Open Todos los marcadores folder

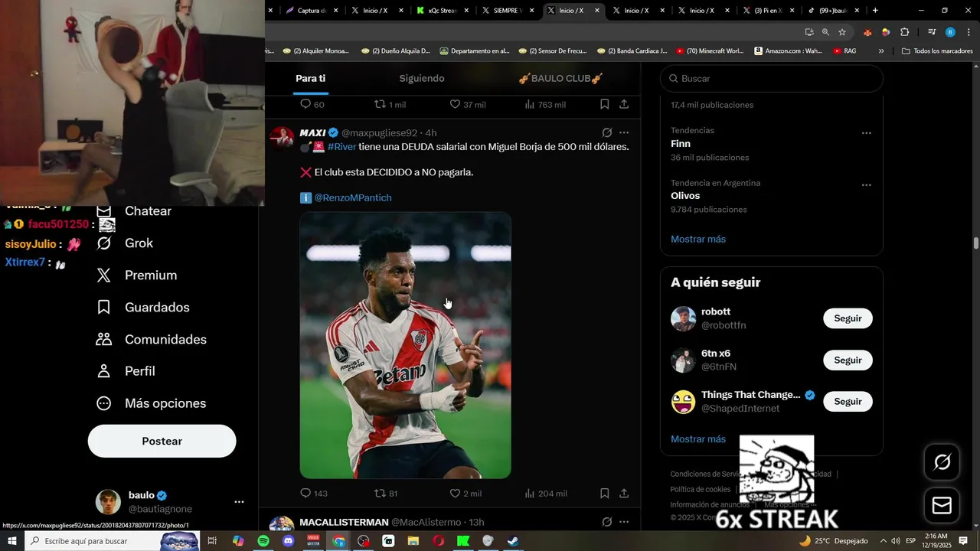click(x=937, y=51)
